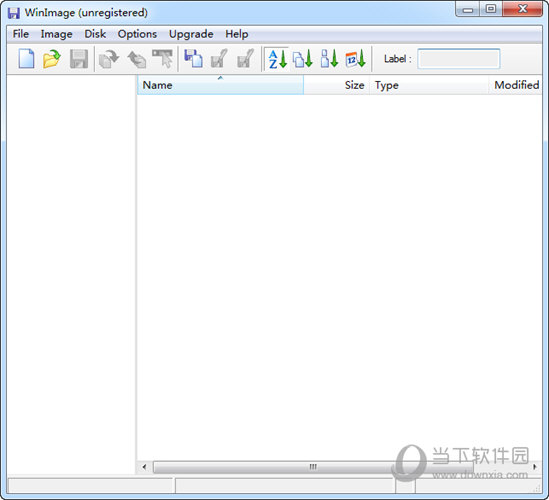Sort files by type icon
The width and height of the screenshot is (549, 500).
point(303,59)
